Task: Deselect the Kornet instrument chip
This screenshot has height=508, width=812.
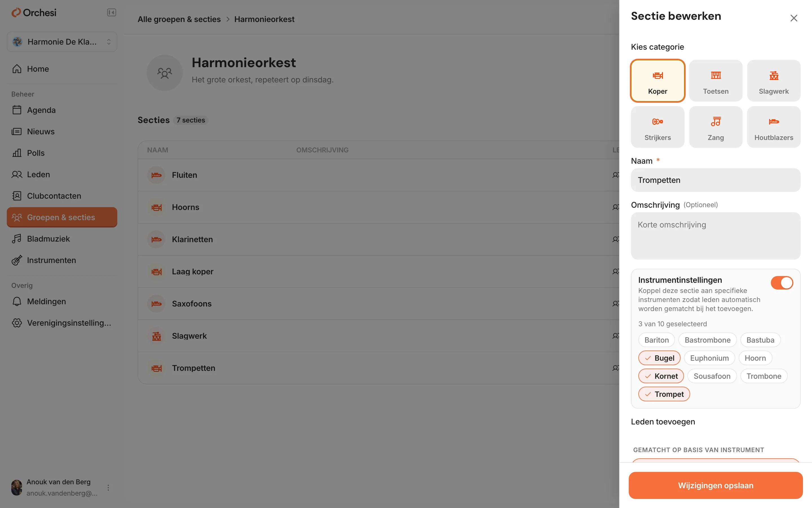Action: 661,376
